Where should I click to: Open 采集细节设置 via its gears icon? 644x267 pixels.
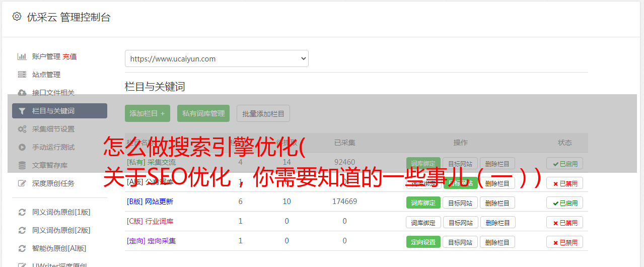pos(22,129)
